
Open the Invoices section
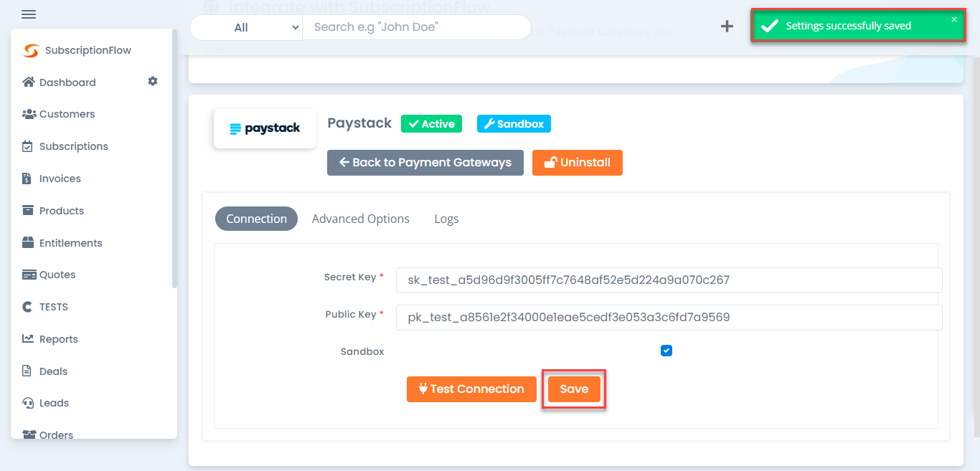click(x=61, y=178)
